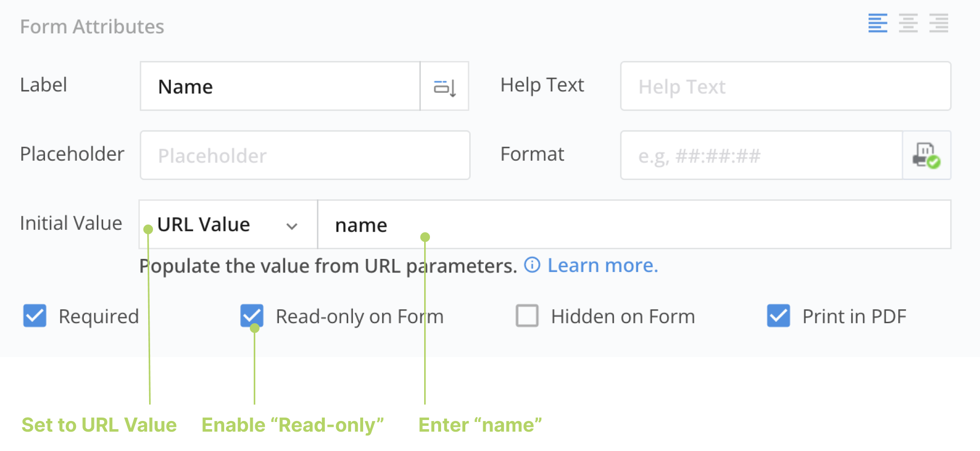
Task: Select the center text alignment icon
Action: pos(908,23)
